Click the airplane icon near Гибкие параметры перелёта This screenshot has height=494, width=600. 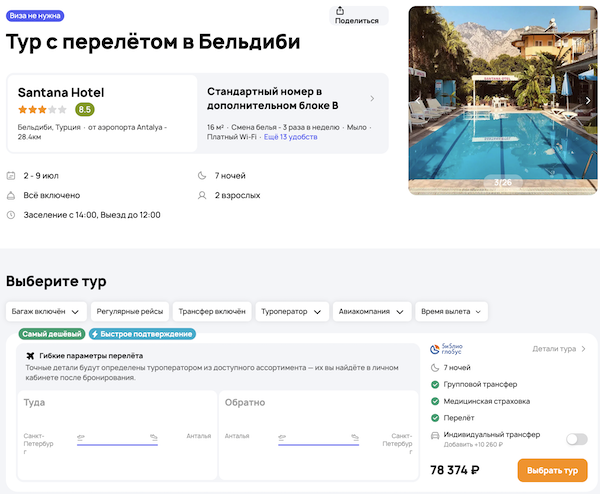coord(30,356)
